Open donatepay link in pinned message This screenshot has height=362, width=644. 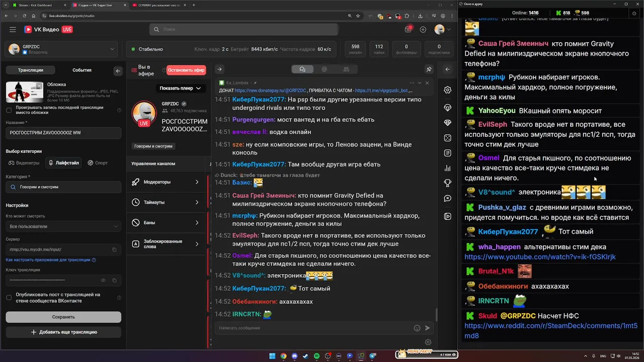click(x=270, y=90)
